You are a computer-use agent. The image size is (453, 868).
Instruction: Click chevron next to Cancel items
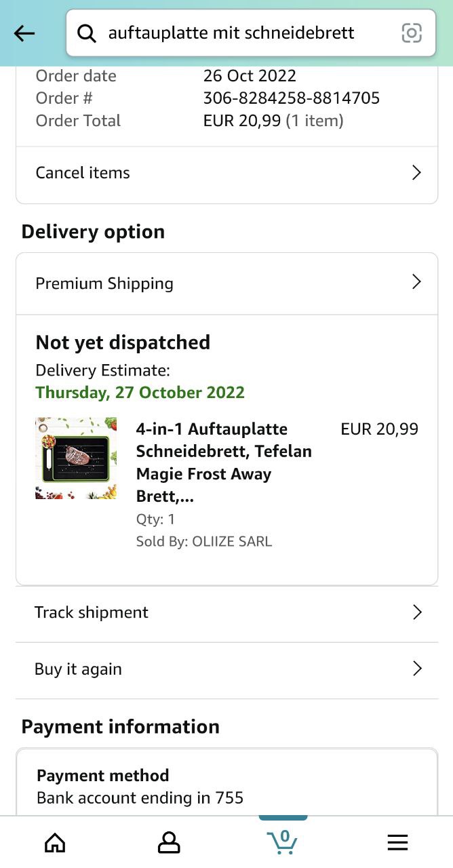point(416,173)
